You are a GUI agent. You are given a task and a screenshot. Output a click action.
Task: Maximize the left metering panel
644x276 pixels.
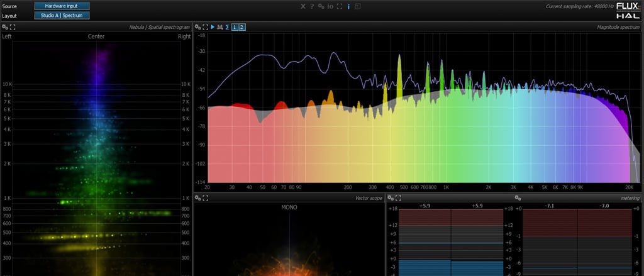[398, 198]
